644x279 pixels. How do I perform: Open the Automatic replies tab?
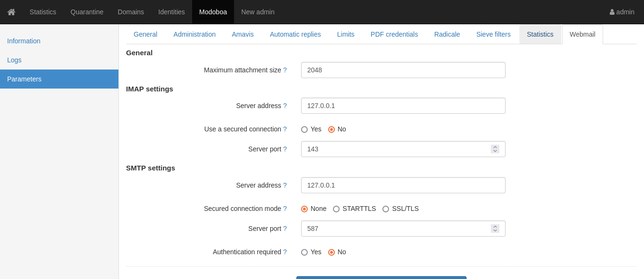click(x=295, y=34)
